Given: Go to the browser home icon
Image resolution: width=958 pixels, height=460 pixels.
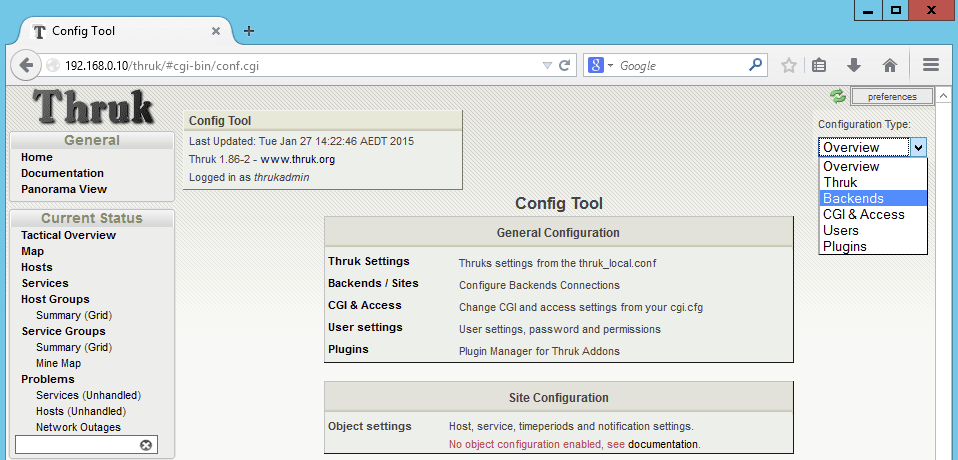Looking at the screenshot, I should (x=890, y=65).
